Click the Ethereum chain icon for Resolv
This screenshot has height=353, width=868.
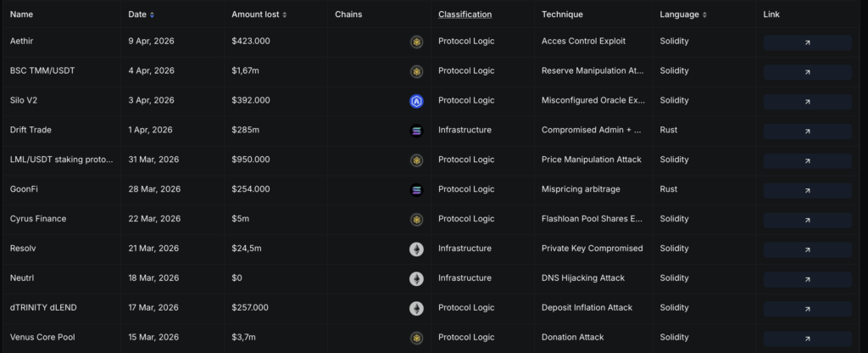(x=416, y=249)
